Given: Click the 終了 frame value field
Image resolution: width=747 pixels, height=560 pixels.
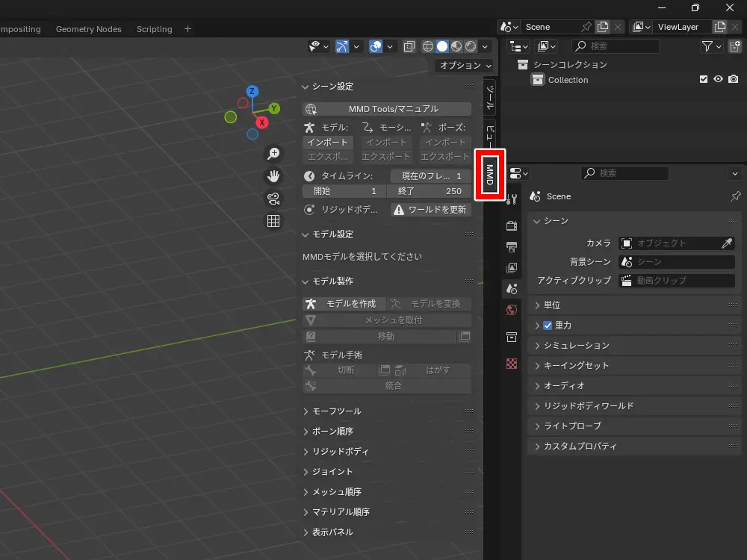Looking at the screenshot, I should coord(430,191).
